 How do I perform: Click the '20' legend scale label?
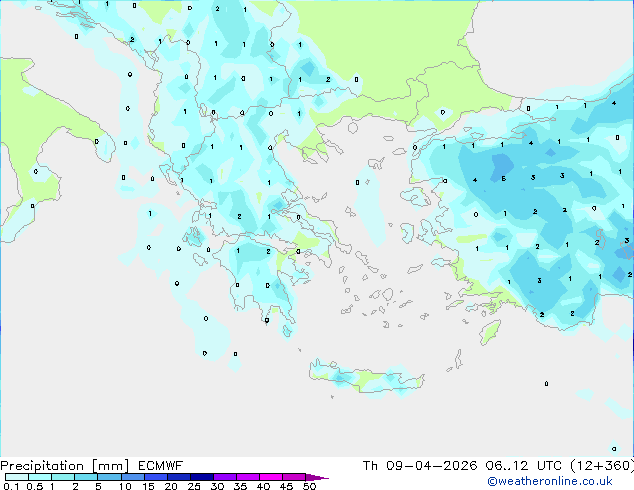point(171,486)
